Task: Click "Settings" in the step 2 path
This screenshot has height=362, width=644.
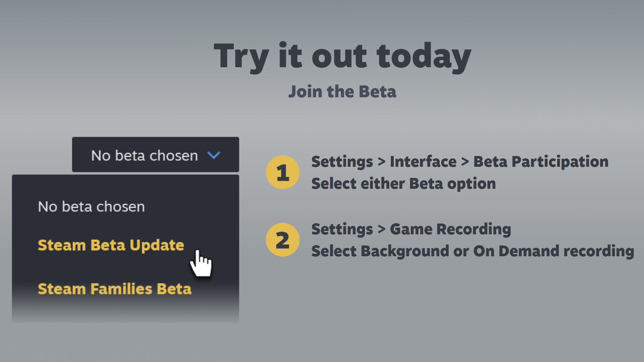Action: click(342, 230)
